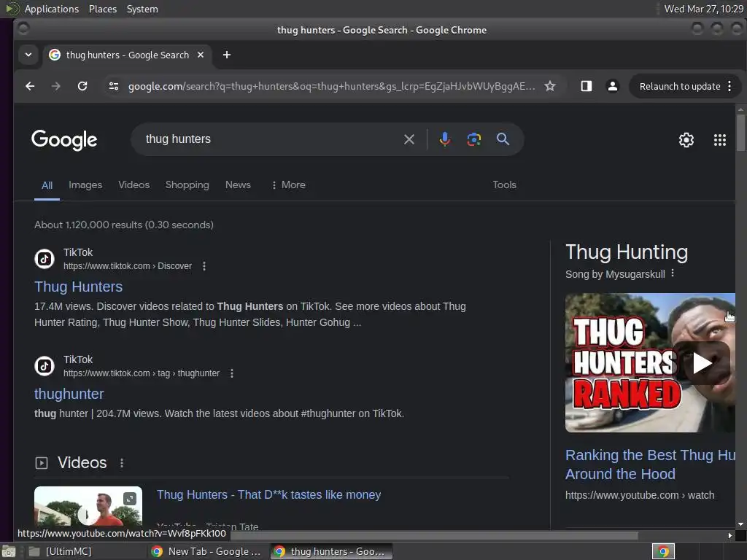The width and height of the screenshot is (747, 560).
Task: Click the show desktop icon in bottom panel
Action: [x=9, y=551]
